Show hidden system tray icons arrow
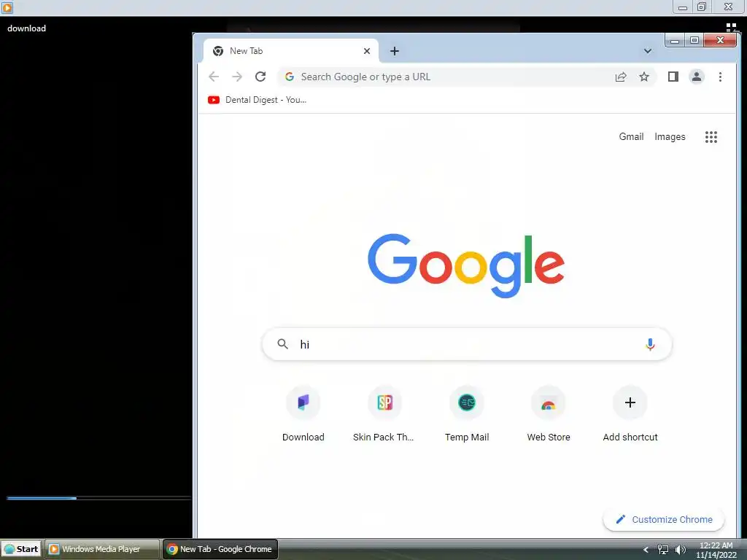 (646, 550)
